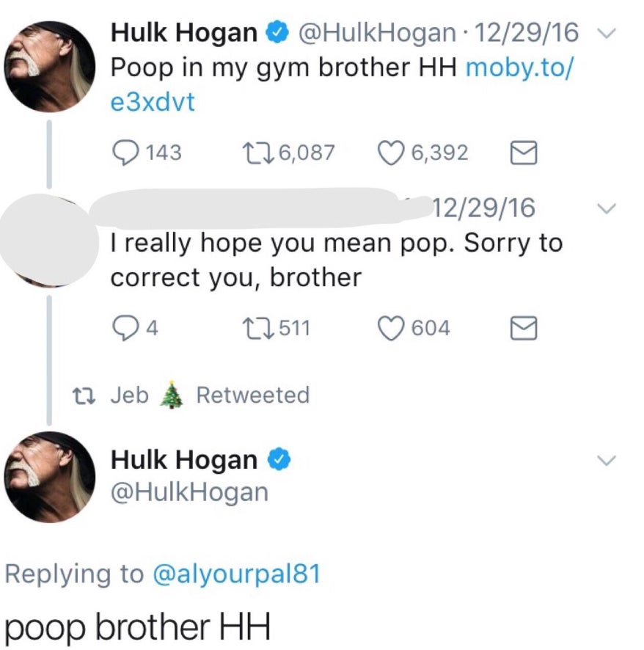Click Hulk Hogan name on bottom tweet
644x650 pixels.
point(183,460)
